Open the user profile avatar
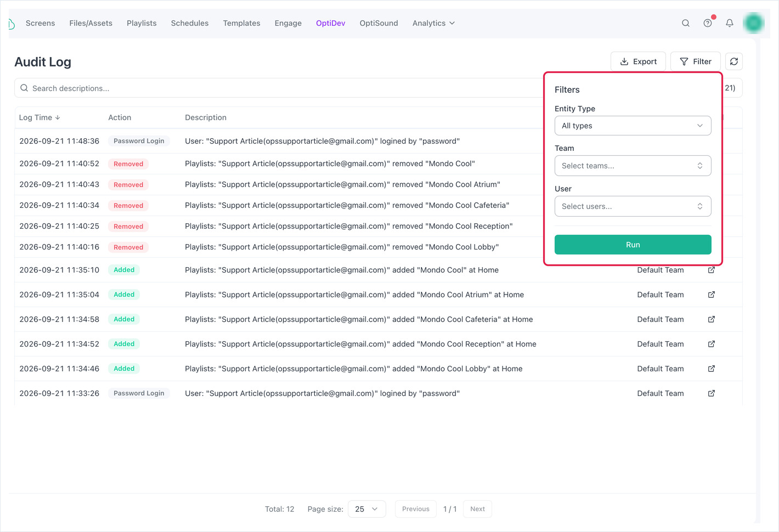The image size is (779, 532). pos(754,23)
